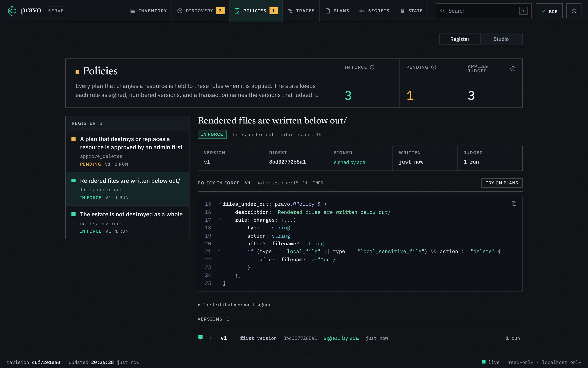The image size is (588, 368).
Task: Click the pravo logo icon
Action: point(12,11)
